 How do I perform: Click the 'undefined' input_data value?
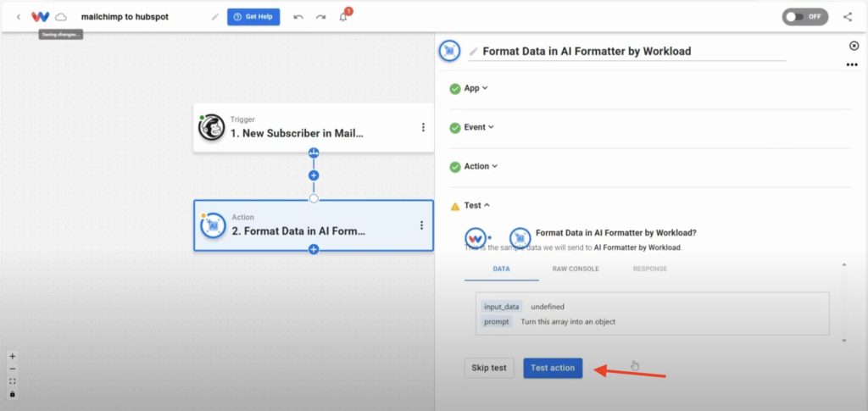point(548,307)
